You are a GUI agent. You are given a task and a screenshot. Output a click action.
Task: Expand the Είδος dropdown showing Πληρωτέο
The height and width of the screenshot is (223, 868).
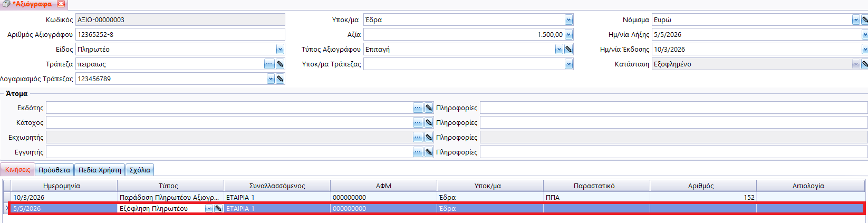click(x=280, y=50)
